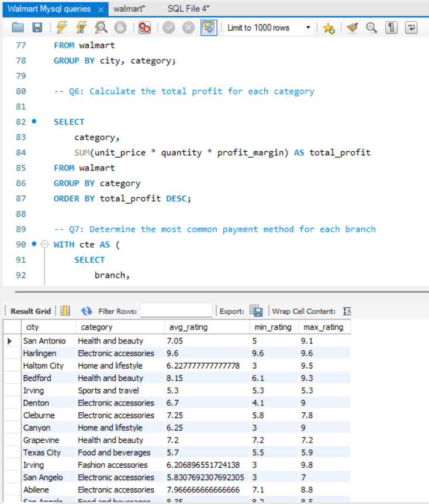Execute statement under cursor icon

point(82,27)
